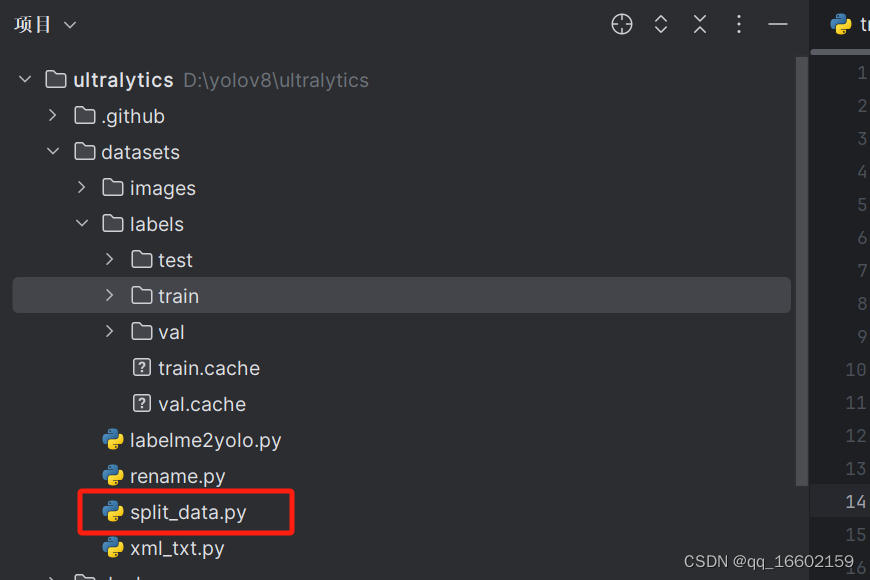The image size is (870, 580).
Task: Click the labelme2yolo.py Python icon
Action: pyautogui.click(x=113, y=440)
